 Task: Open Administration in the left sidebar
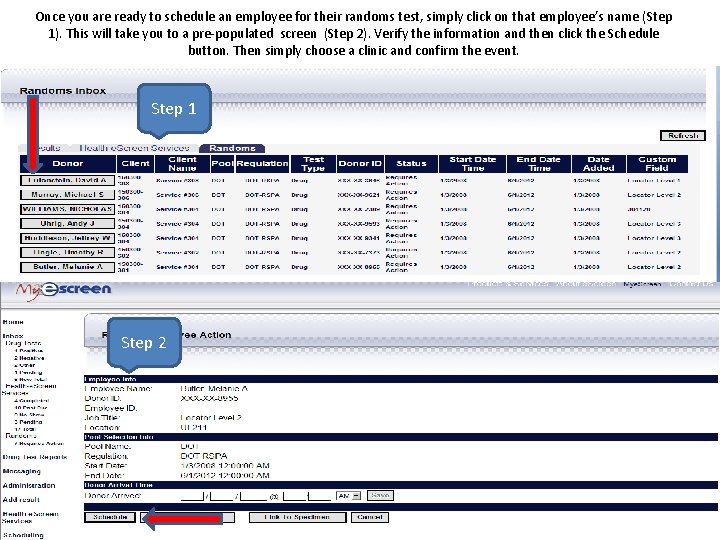pyautogui.click(x=29, y=485)
